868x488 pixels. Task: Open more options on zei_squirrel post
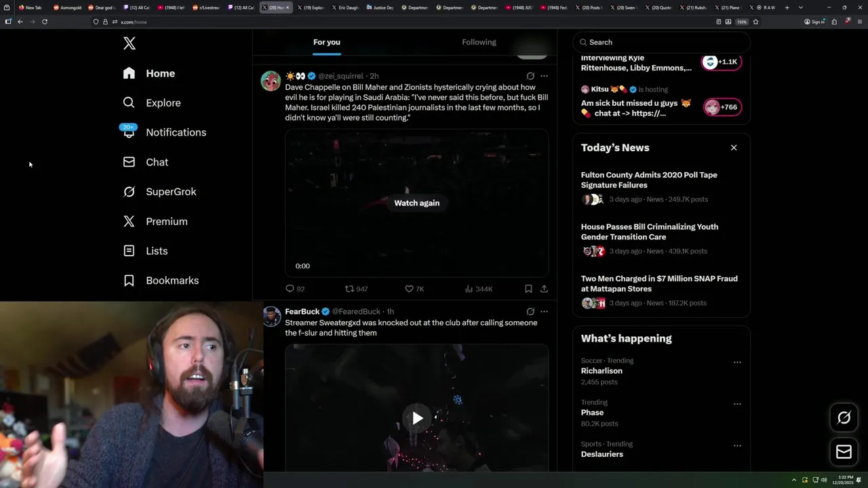(544, 76)
